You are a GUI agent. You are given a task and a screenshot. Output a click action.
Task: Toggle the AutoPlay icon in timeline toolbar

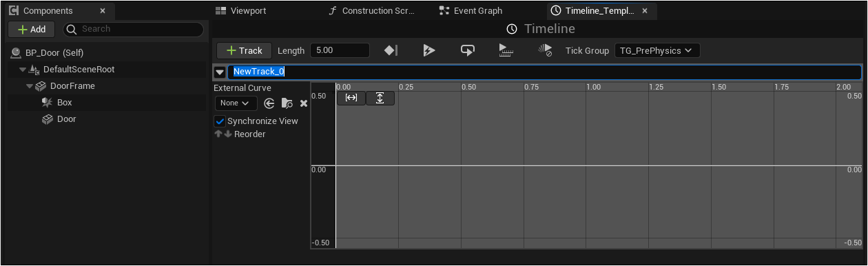429,50
